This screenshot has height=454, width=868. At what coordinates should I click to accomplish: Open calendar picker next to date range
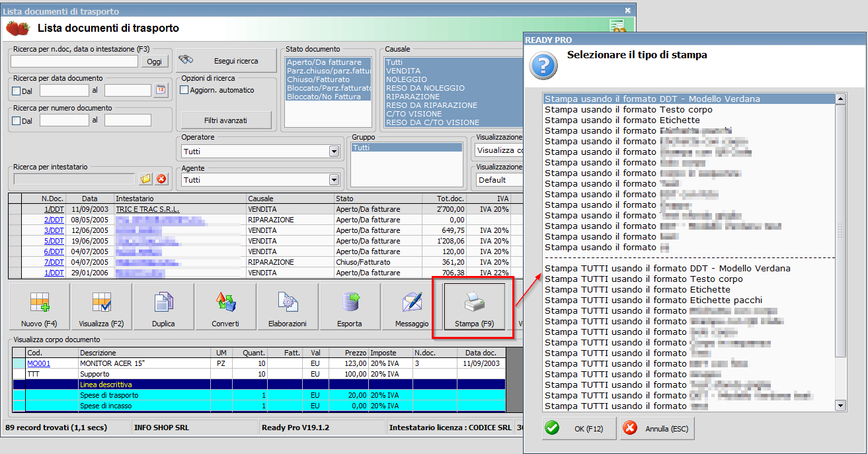coord(161,90)
